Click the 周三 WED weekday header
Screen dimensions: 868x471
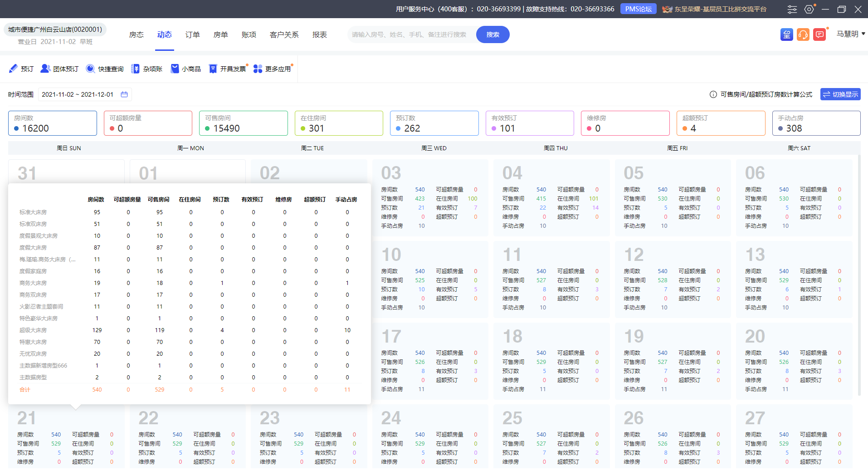[434, 148]
